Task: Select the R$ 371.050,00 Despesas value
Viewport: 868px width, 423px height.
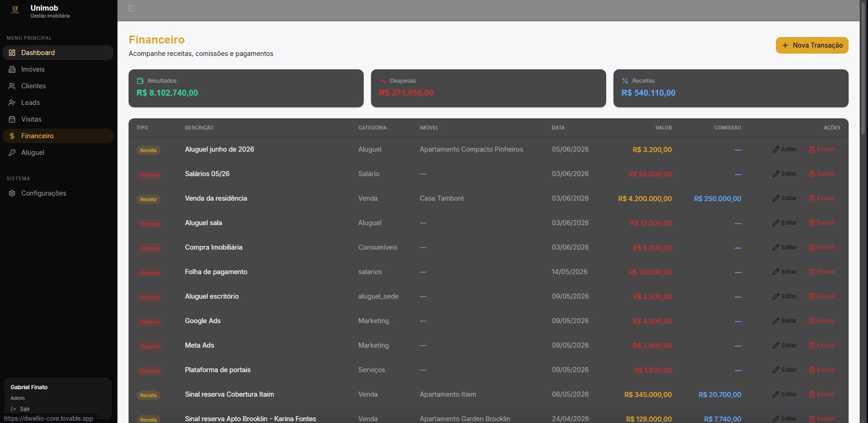Action: (x=406, y=93)
